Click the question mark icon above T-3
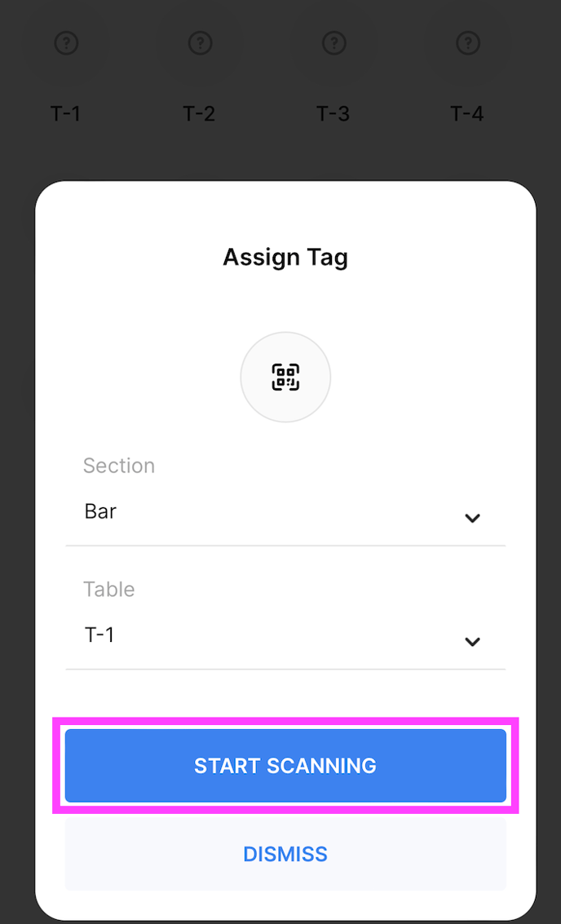Image resolution: width=561 pixels, height=924 pixels. (x=334, y=42)
